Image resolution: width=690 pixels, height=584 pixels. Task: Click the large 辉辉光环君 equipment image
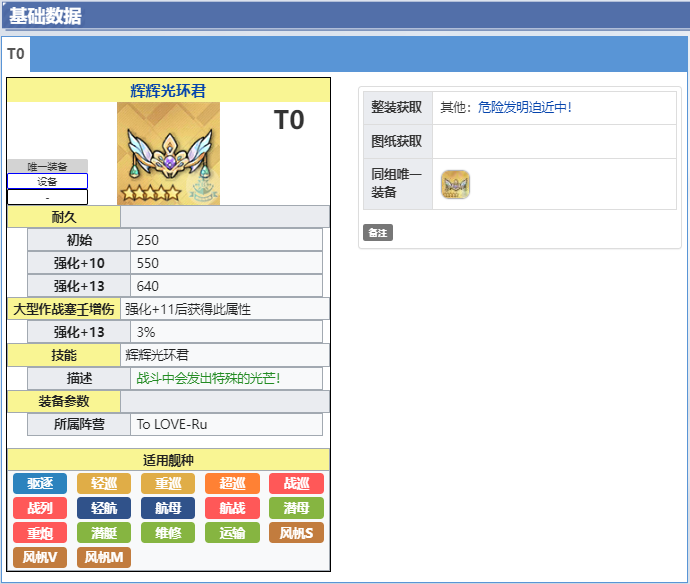click(168, 154)
